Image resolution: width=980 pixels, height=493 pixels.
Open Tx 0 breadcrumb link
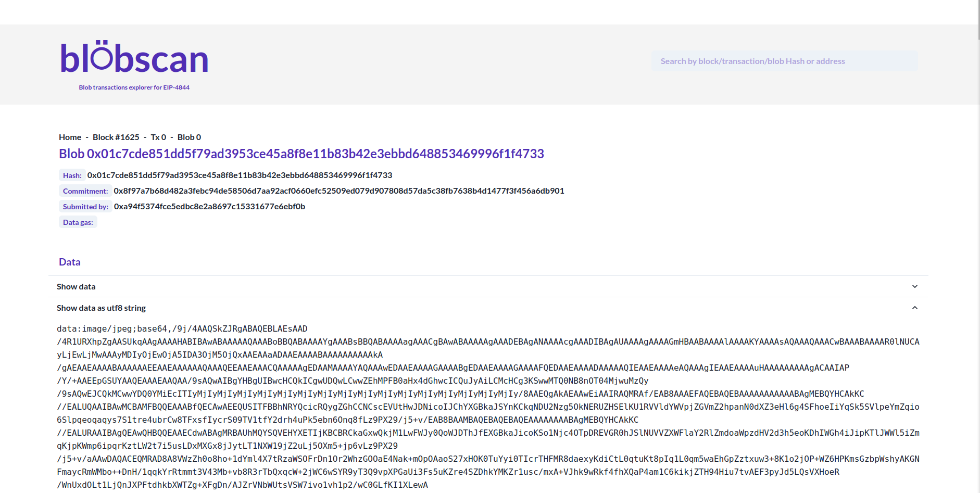pos(158,137)
